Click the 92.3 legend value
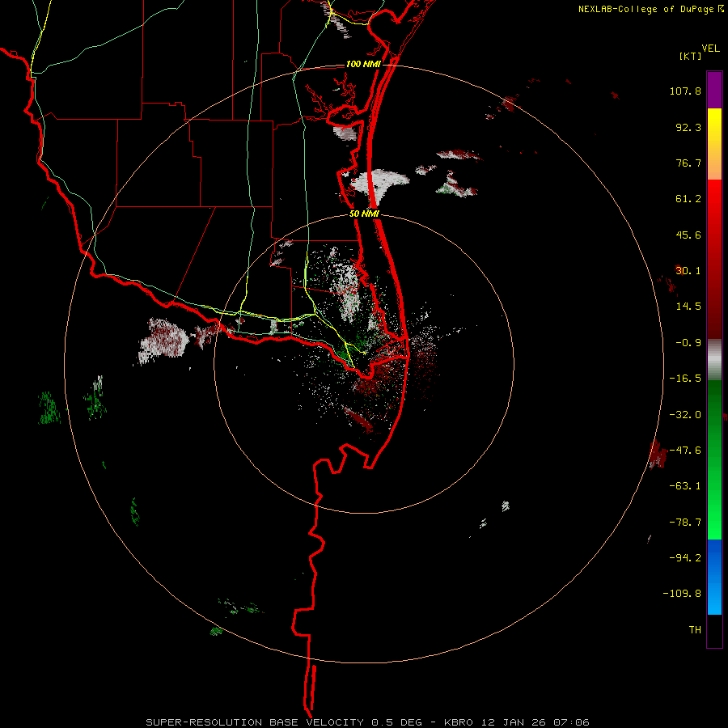The image size is (728, 728). (688, 127)
